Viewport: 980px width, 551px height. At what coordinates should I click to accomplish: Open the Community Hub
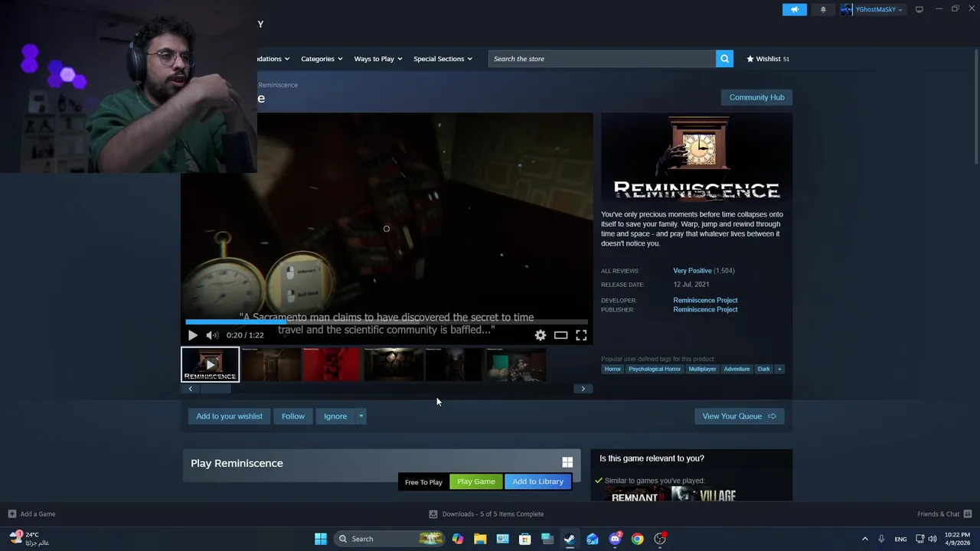tap(756, 97)
